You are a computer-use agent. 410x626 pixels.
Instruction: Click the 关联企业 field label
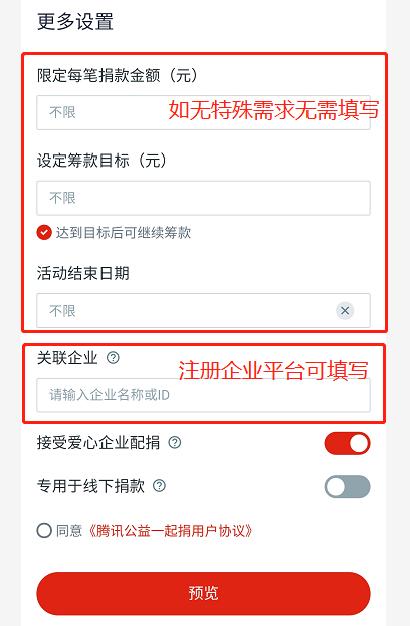tap(67, 357)
